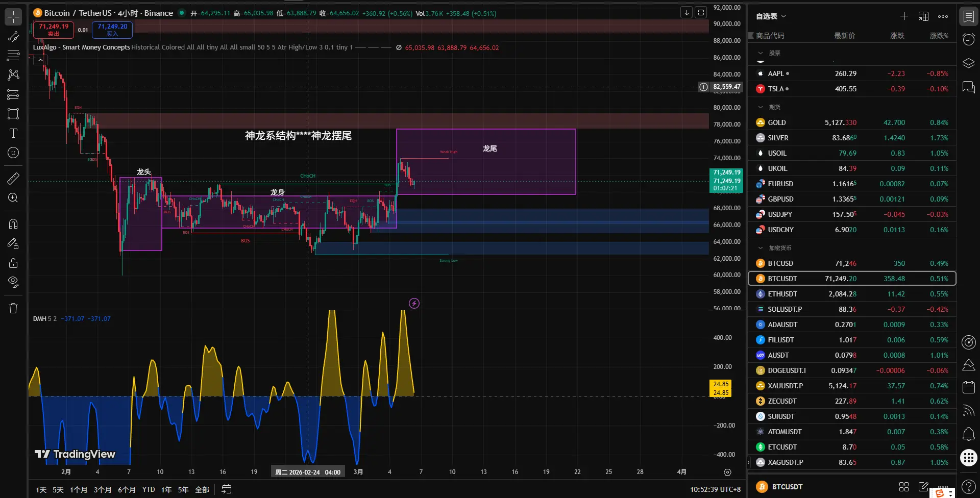Select the DOGEUSDT.I watchlist row
The height and width of the screenshot is (498, 980).
852,370
